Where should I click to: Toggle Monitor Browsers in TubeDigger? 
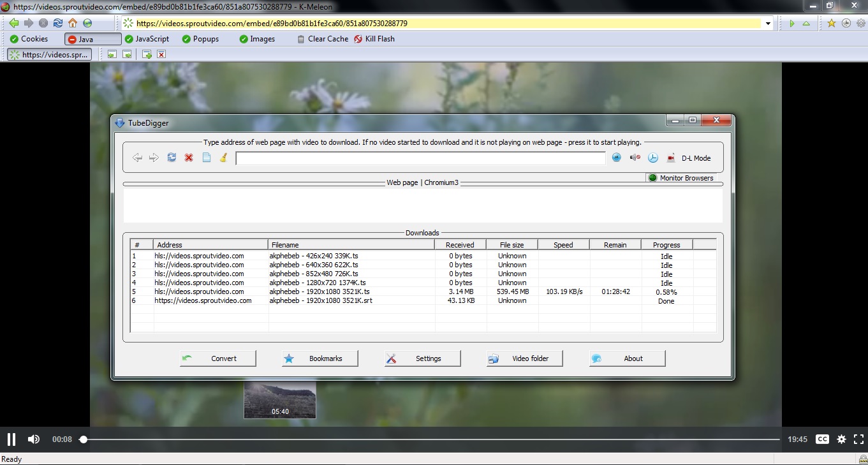click(x=680, y=178)
